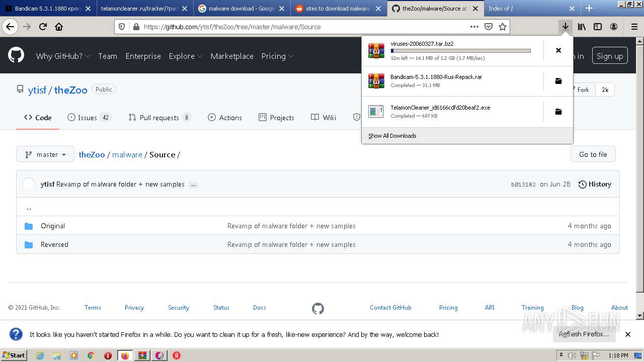644x362 pixels.
Task: Open the Firefox home page icon
Action: point(59,27)
